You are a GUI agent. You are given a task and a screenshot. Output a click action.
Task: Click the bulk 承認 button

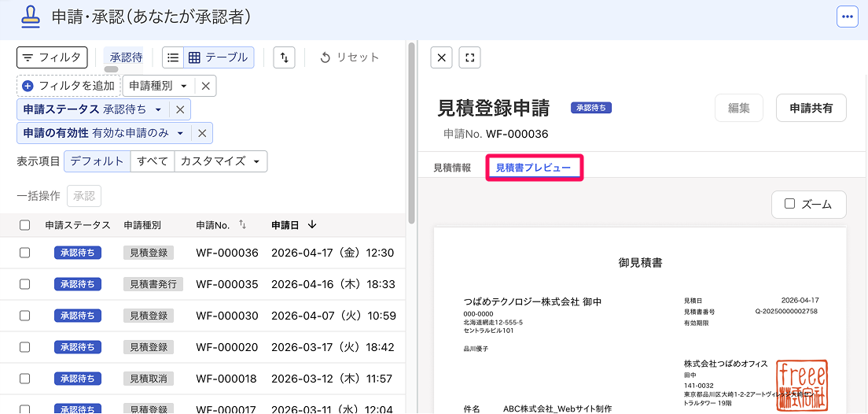click(84, 196)
